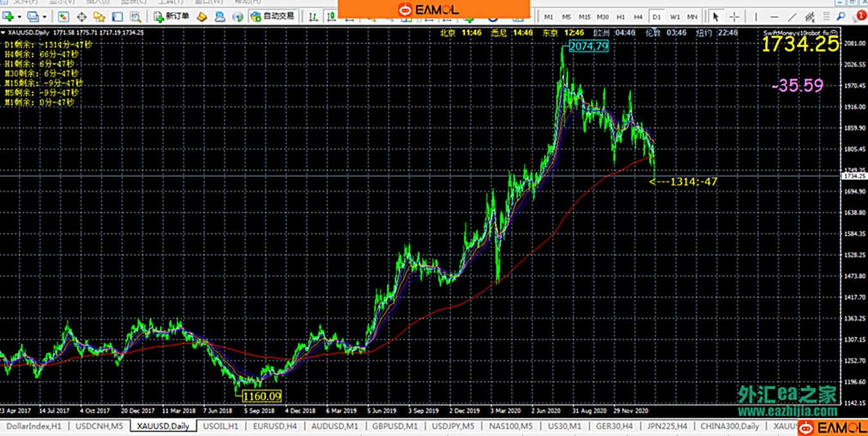
Task: Toggle the Market Watch window icon
Action: tap(63, 16)
